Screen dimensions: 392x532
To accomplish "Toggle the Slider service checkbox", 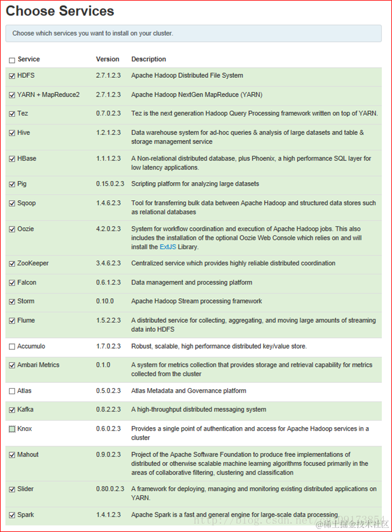I will tap(12, 489).
